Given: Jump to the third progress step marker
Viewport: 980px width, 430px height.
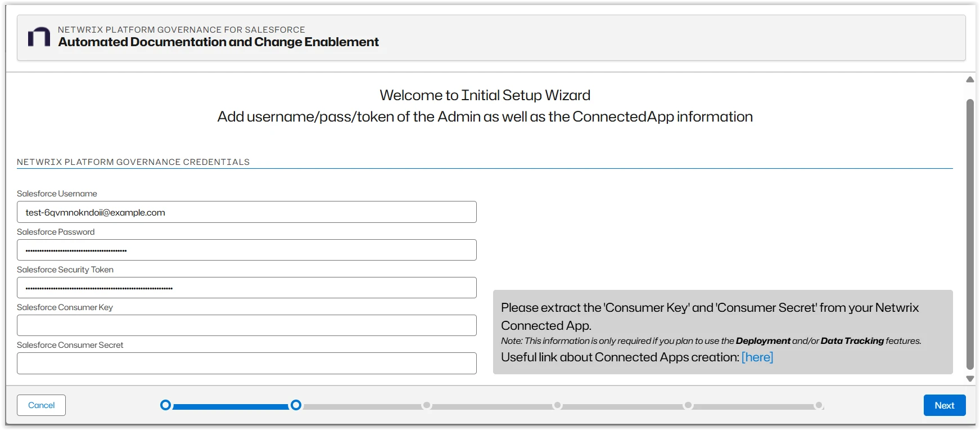Looking at the screenshot, I should point(427,405).
